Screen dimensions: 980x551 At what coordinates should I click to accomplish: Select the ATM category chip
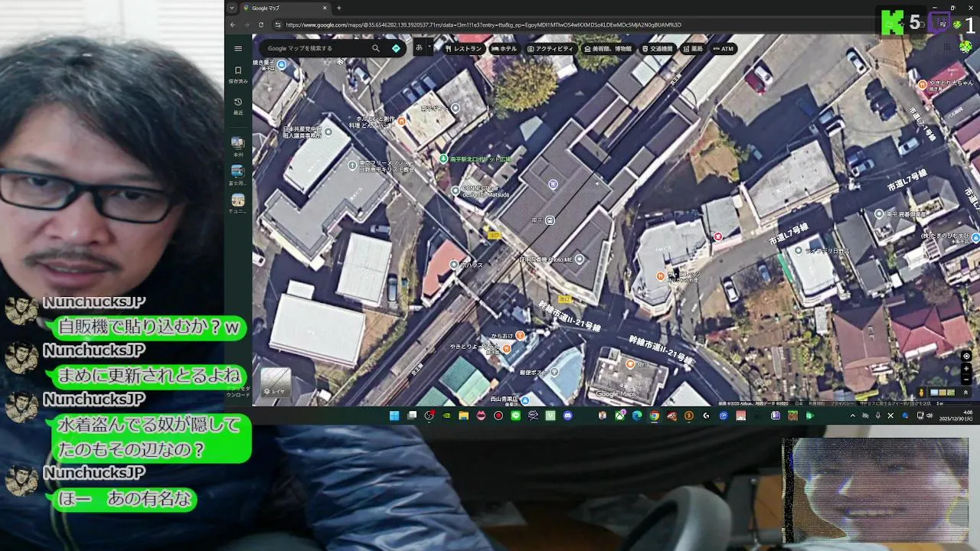723,48
